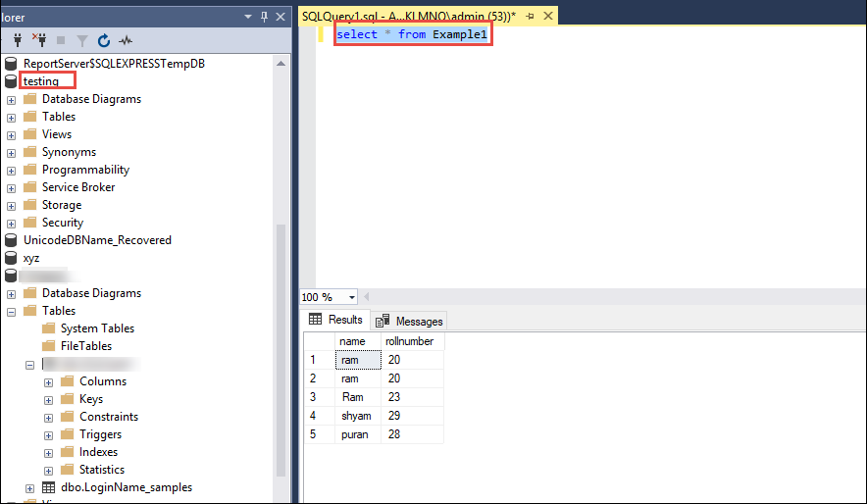Expand the Synonyms folder
The height and width of the screenshot is (504, 867).
coord(11,153)
